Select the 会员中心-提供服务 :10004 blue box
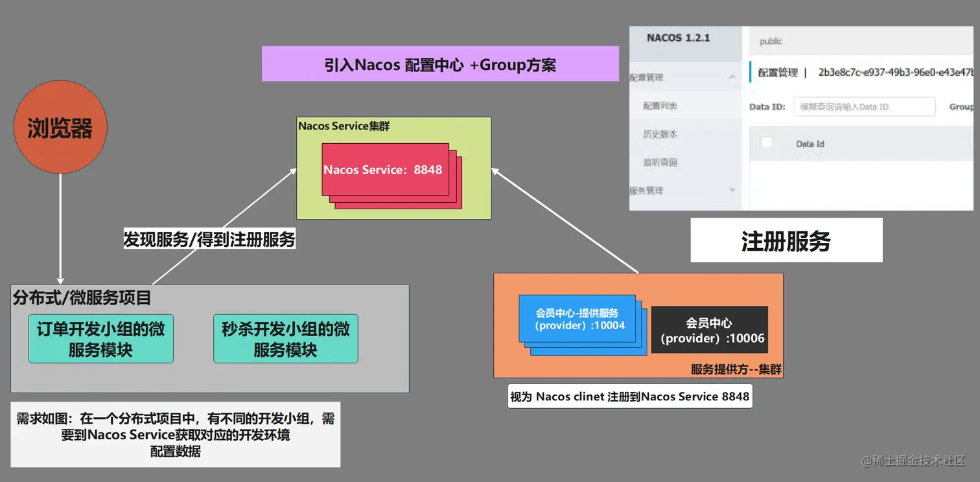This screenshot has width=980, height=482. click(577, 319)
